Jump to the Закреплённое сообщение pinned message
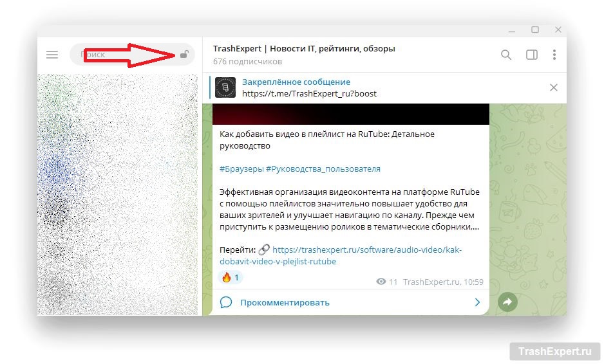The width and height of the screenshot is (604, 364). click(296, 82)
